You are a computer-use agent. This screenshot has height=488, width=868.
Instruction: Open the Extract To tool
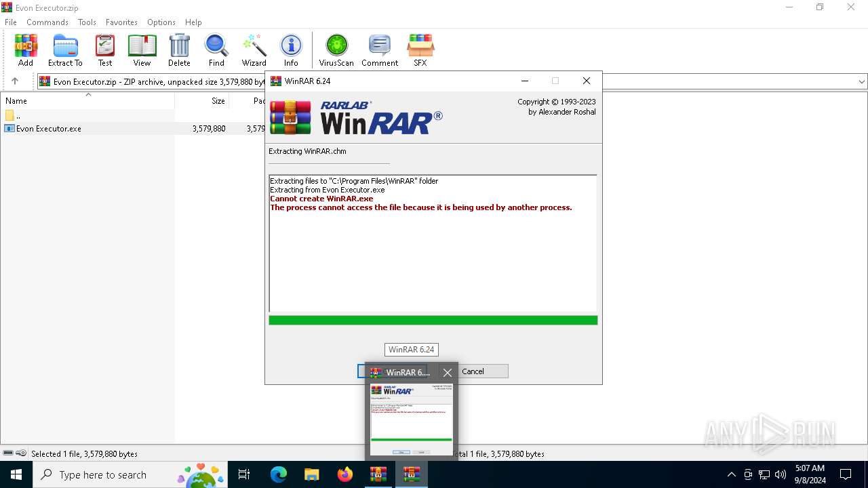[65, 51]
